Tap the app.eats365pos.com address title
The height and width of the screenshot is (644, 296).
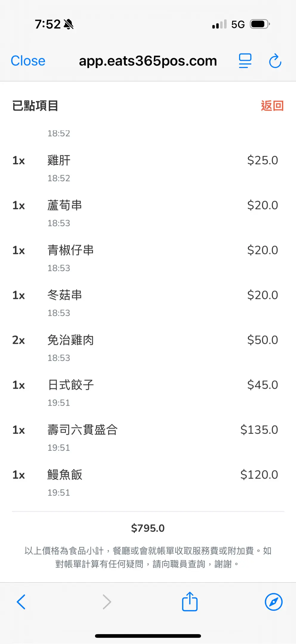[x=148, y=61]
